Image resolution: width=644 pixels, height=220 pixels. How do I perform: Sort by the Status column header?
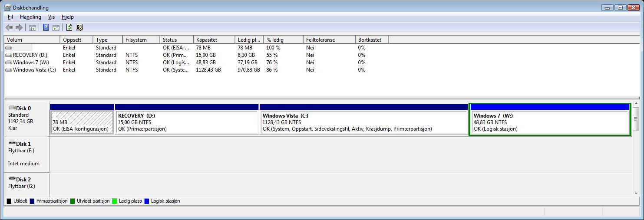point(176,39)
